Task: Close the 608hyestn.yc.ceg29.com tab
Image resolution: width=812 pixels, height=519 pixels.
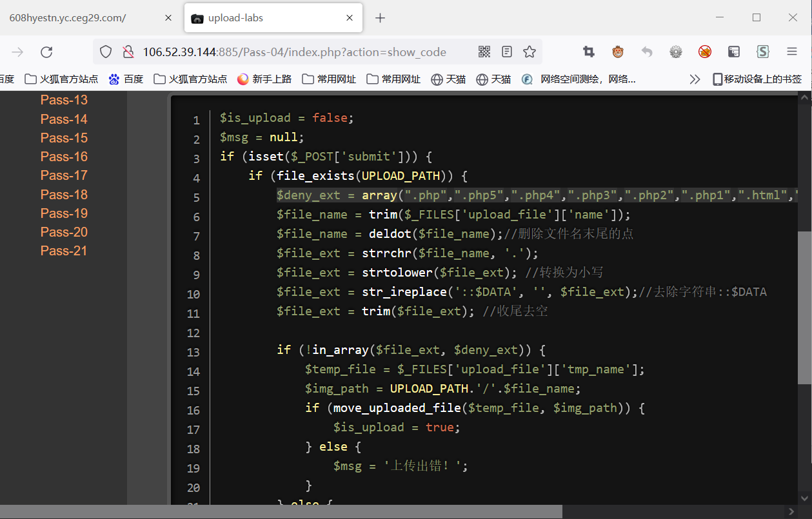Action: pos(168,18)
